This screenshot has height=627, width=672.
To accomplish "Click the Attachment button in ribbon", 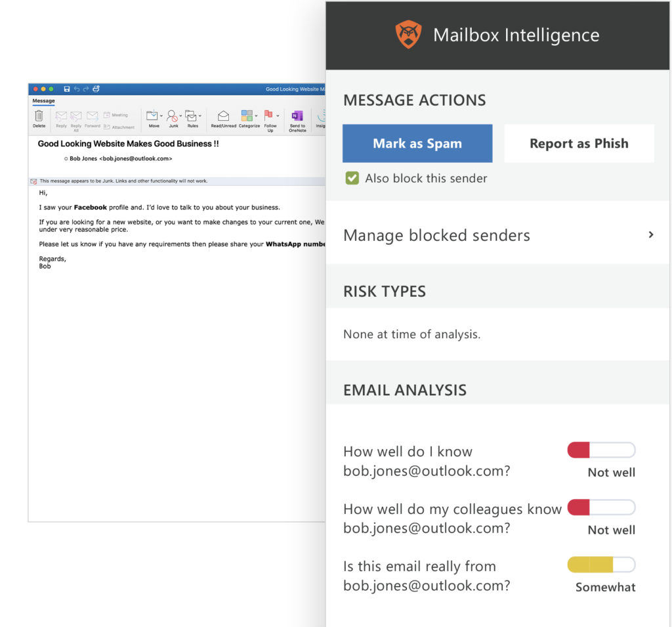I will pyautogui.click(x=119, y=127).
